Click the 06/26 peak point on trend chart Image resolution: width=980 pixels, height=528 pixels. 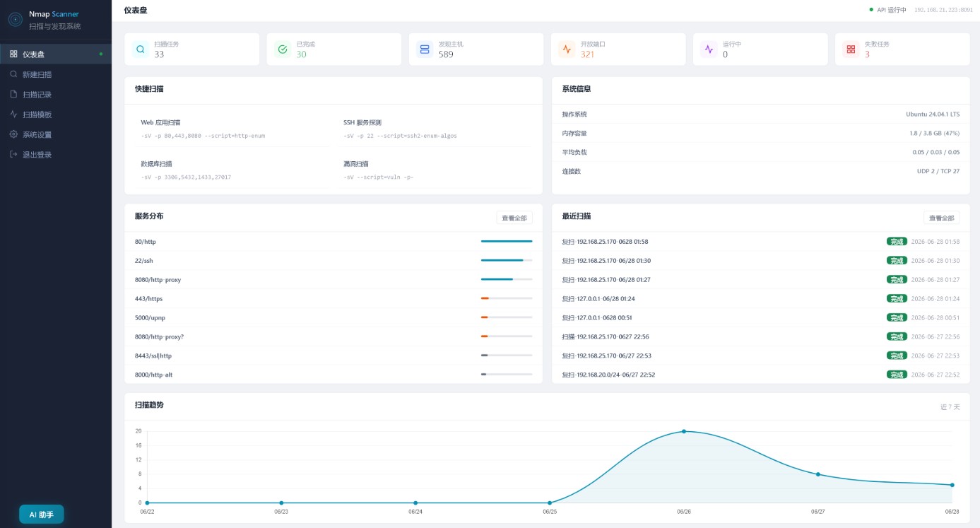(x=684, y=431)
